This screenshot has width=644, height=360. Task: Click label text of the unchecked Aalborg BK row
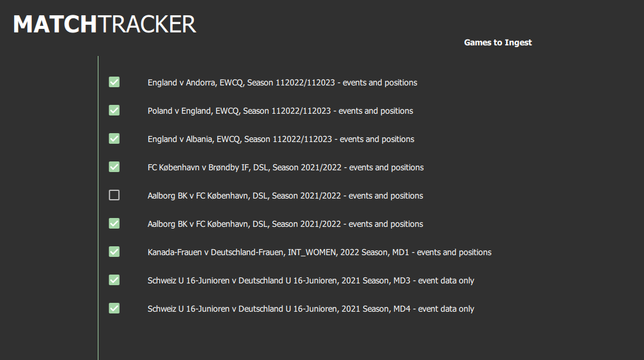coord(285,196)
